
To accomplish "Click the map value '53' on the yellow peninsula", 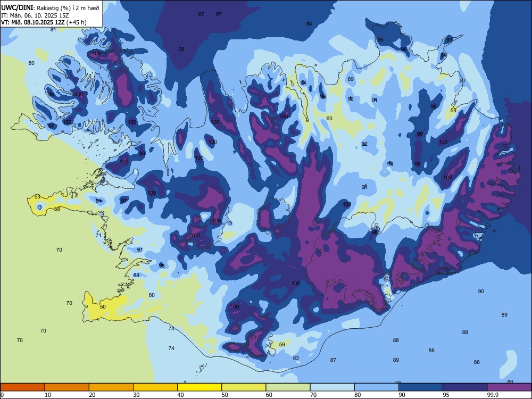I will (x=37, y=196).
